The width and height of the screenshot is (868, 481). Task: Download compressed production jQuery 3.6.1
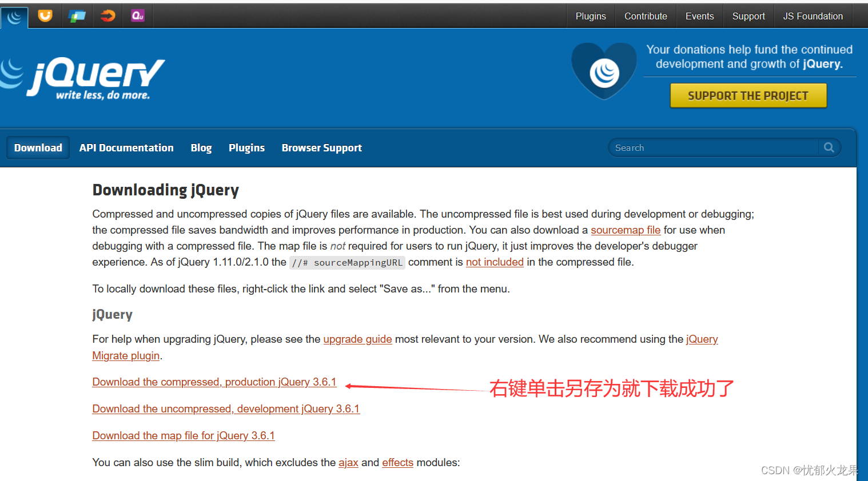214,382
